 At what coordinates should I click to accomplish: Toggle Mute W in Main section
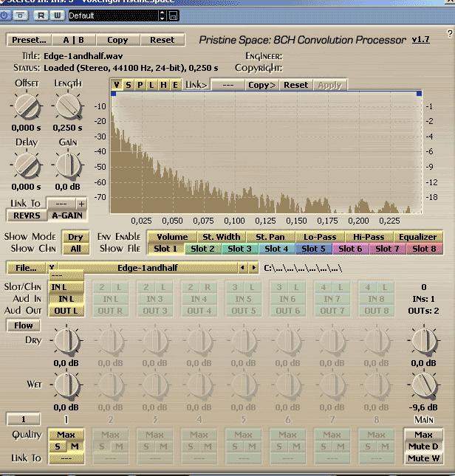(x=423, y=458)
